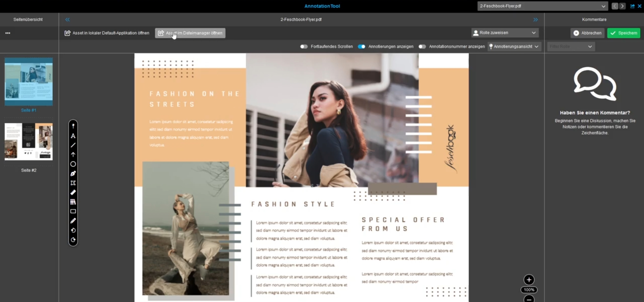Click the speech bubbles comment icon
Screen dimensions: 644x302
point(595,84)
